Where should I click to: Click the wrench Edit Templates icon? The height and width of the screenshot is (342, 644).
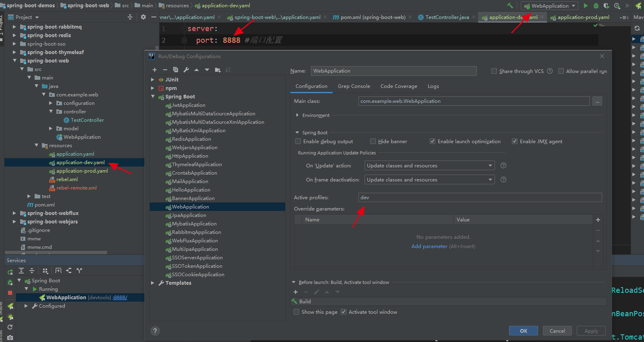[x=186, y=70]
